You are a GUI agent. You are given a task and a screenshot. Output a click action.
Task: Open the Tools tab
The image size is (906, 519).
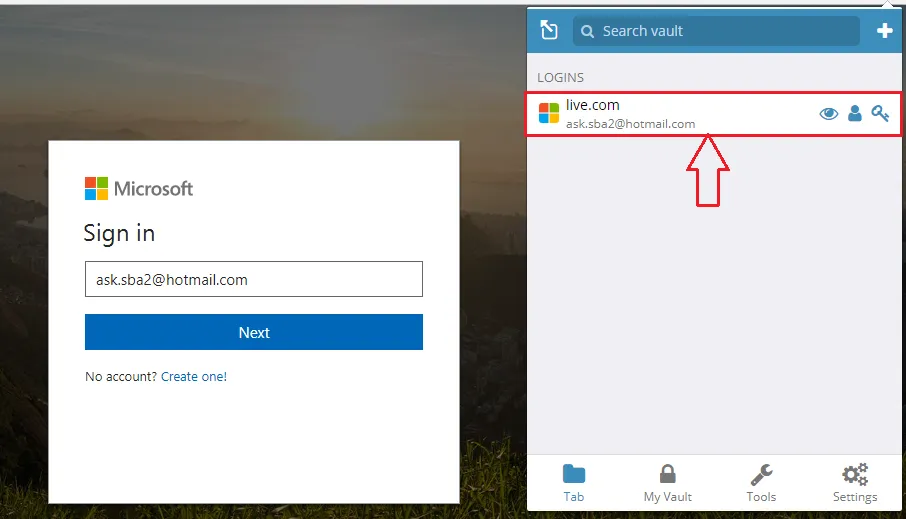pyautogui.click(x=761, y=483)
